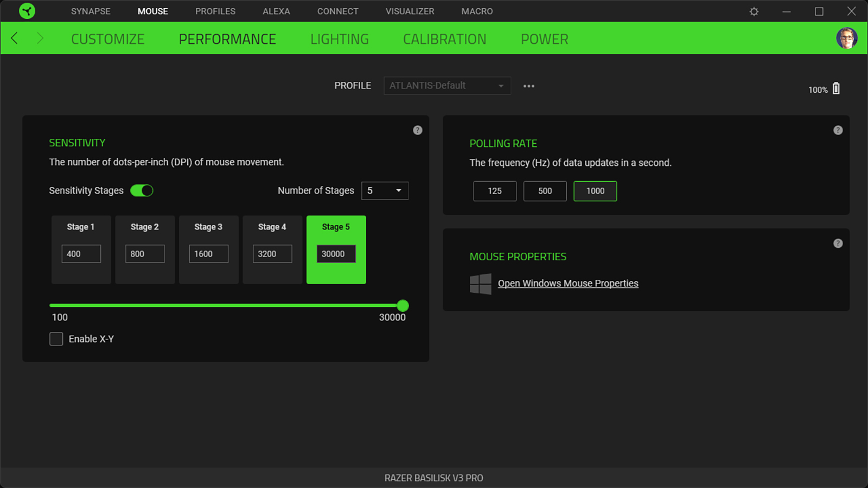This screenshot has height=488, width=868.
Task: Open the profile options three-dot menu
Action: (x=528, y=86)
